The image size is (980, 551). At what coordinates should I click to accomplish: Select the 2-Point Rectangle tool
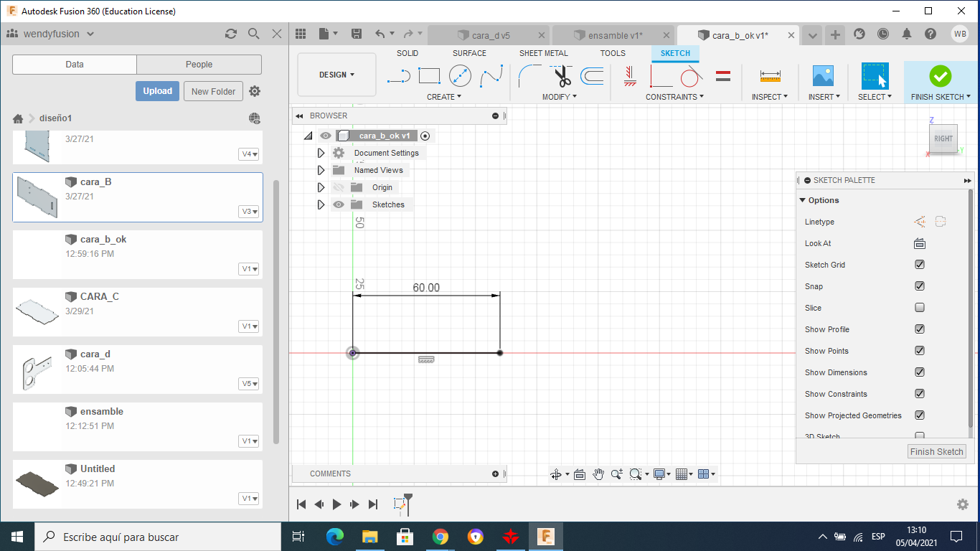point(429,75)
